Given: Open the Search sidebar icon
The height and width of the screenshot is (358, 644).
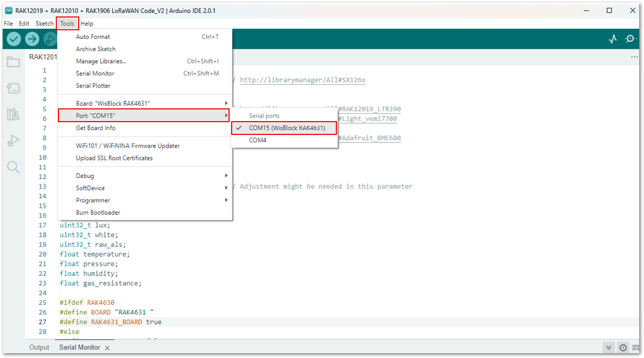Looking at the screenshot, I should (x=13, y=167).
